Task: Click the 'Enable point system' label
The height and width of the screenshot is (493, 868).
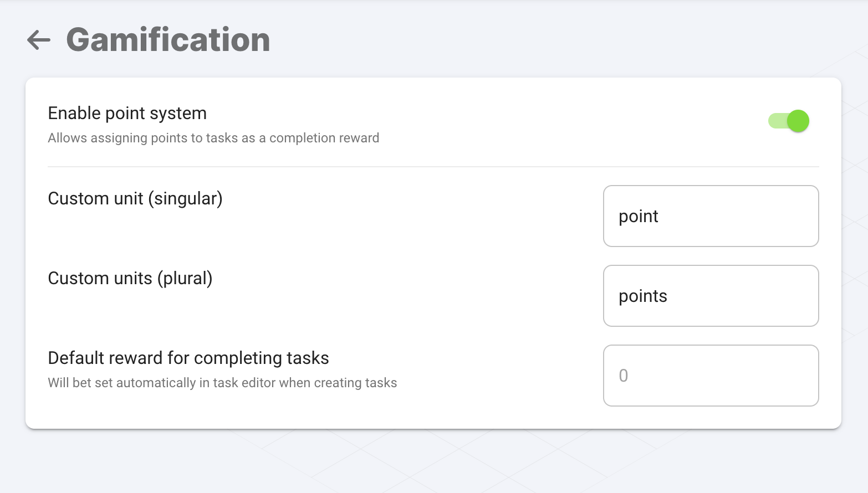Action: pos(127,113)
